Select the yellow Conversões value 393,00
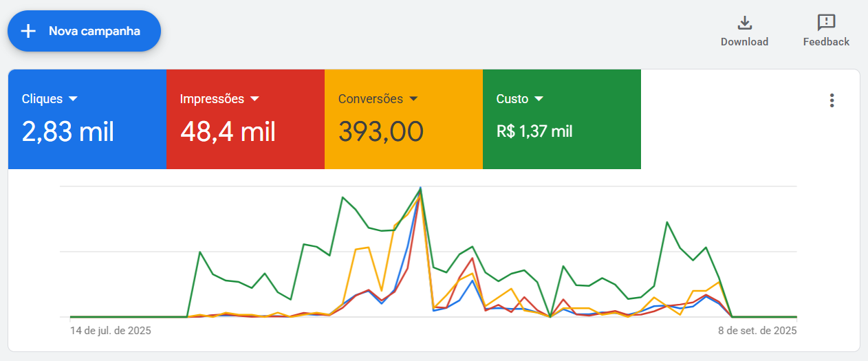 click(x=380, y=131)
